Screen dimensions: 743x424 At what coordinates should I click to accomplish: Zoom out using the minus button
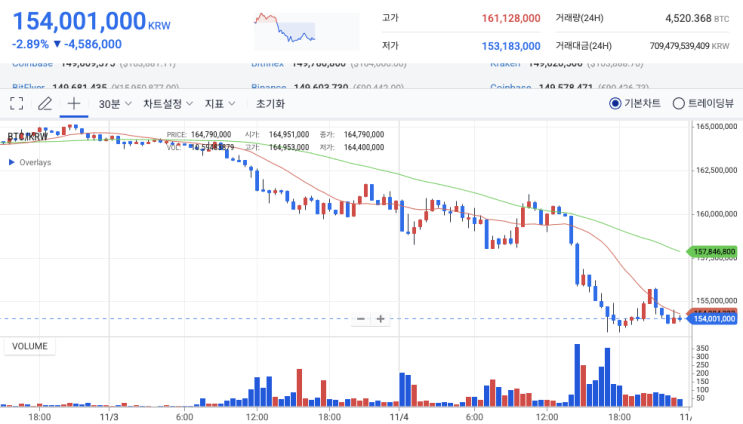click(x=361, y=319)
